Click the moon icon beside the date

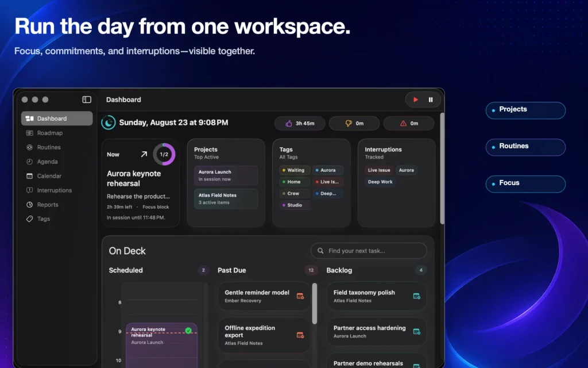click(x=109, y=122)
